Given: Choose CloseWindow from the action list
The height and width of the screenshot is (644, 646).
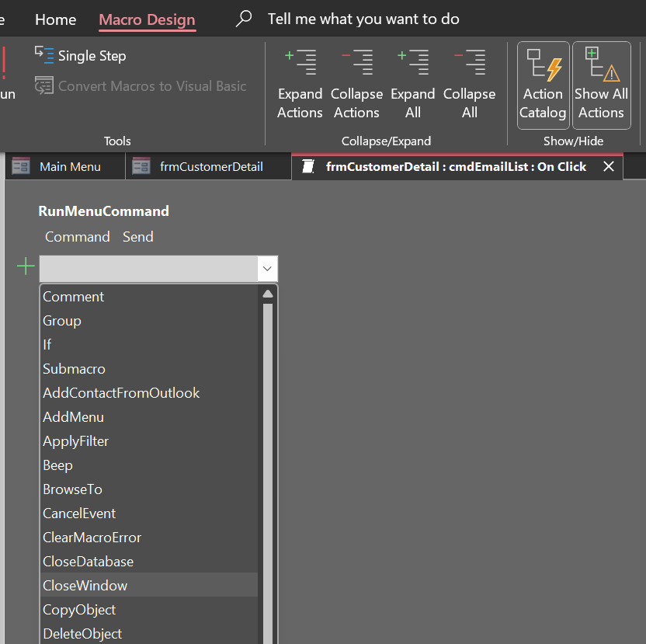Looking at the screenshot, I should click(149, 586).
